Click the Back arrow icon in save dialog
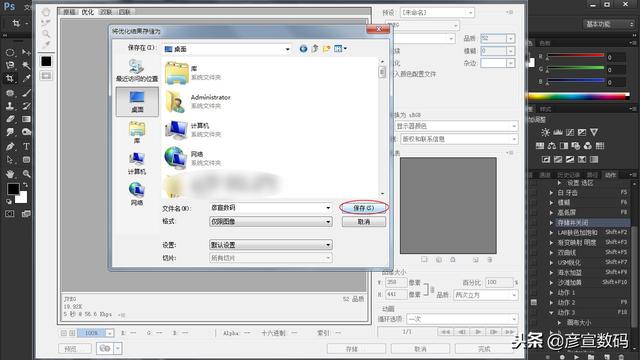 [x=303, y=49]
